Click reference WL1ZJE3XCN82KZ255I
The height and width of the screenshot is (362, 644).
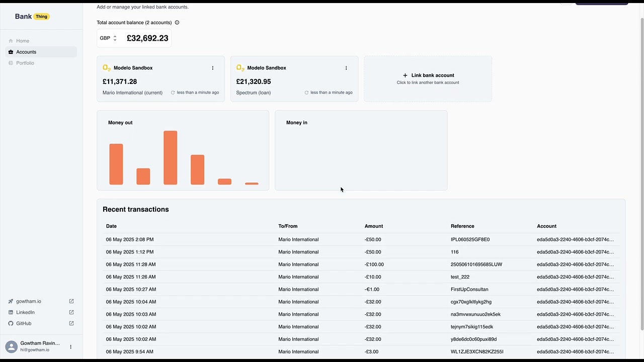pos(477,352)
